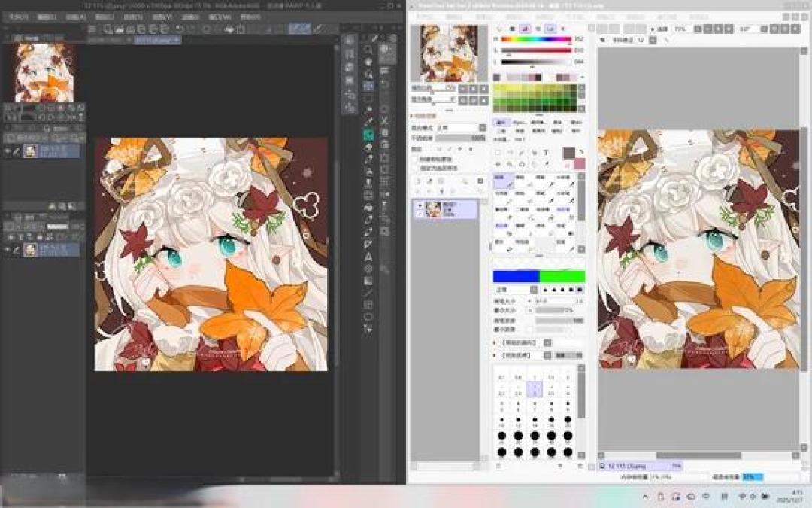Open the brush blend mode dropdown below the blue-green bar

[x=516, y=289]
